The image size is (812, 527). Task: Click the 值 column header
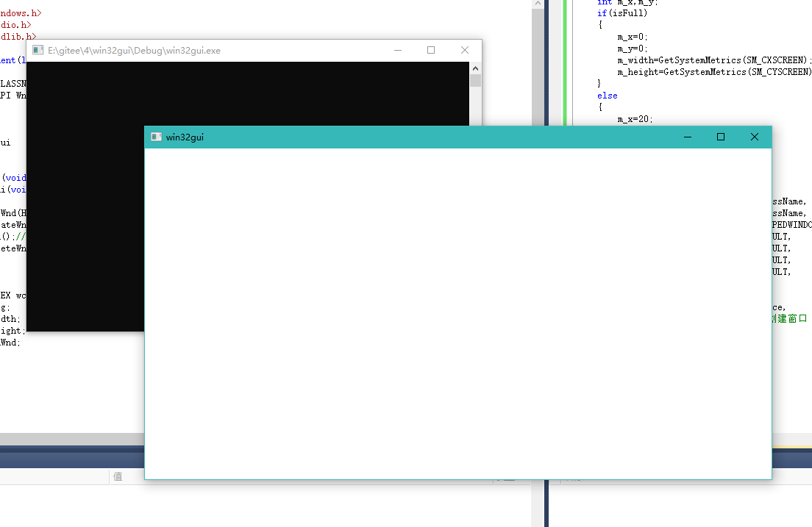pyautogui.click(x=118, y=477)
